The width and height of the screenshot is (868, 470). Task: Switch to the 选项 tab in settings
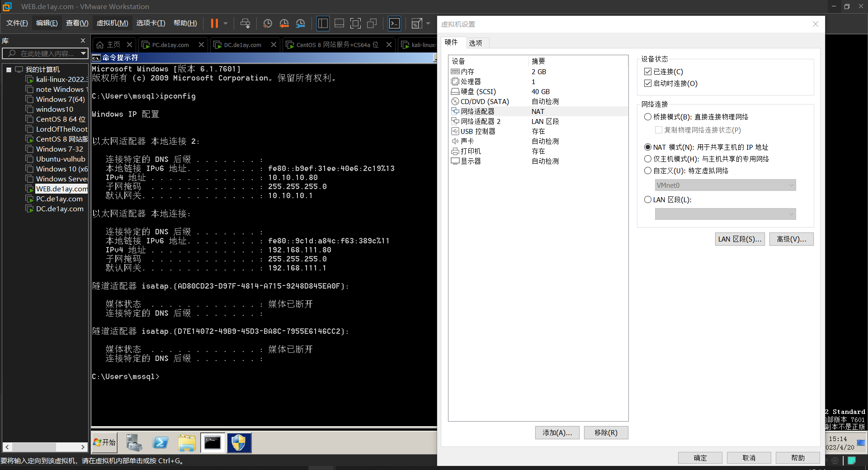pyautogui.click(x=475, y=43)
